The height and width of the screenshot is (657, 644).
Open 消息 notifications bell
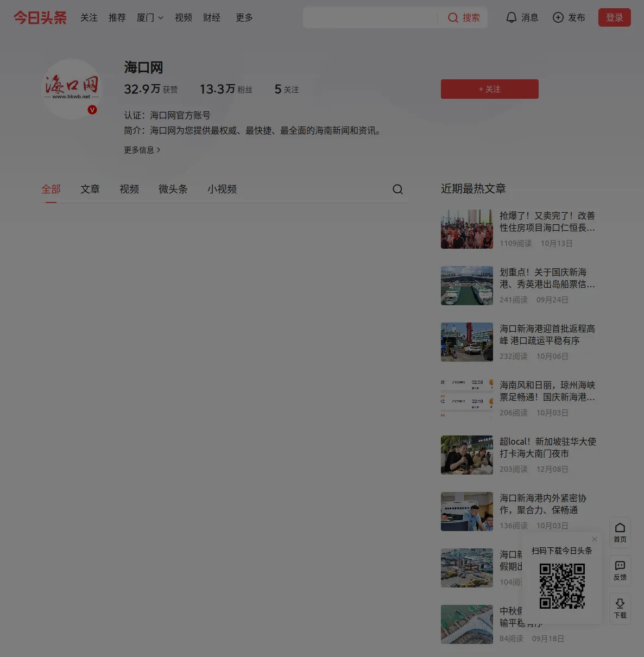click(x=522, y=18)
